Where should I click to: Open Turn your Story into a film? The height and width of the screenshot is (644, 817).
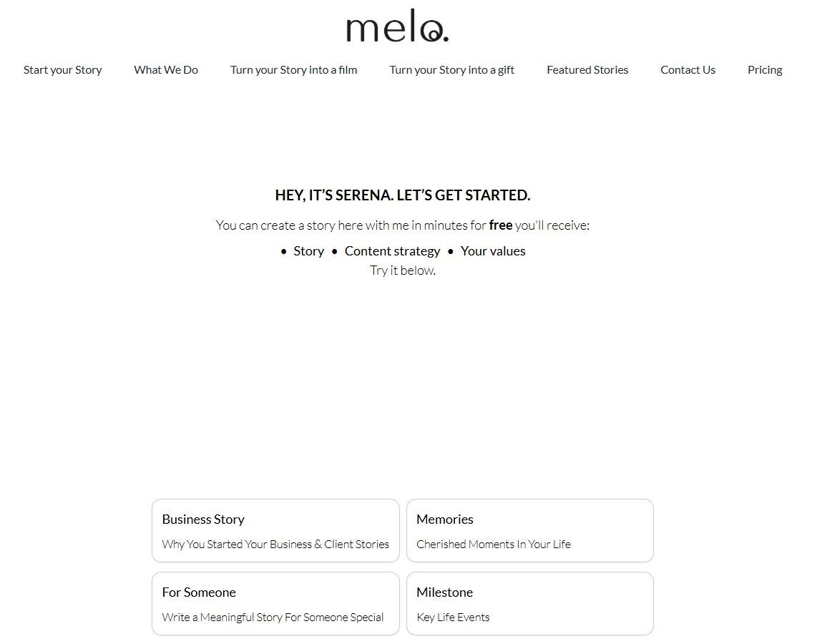pos(293,70)
